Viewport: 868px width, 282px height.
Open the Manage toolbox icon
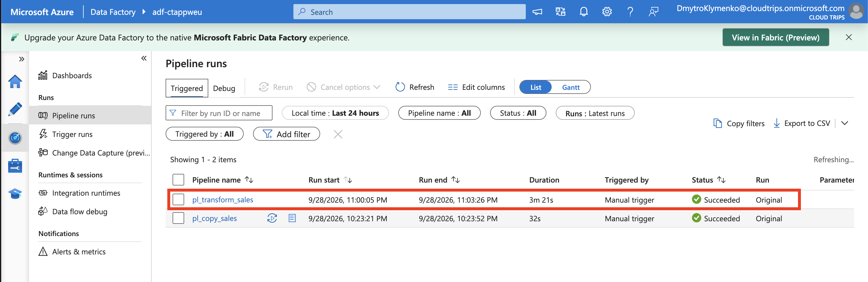pyautogui.click(x=15, y=166)
